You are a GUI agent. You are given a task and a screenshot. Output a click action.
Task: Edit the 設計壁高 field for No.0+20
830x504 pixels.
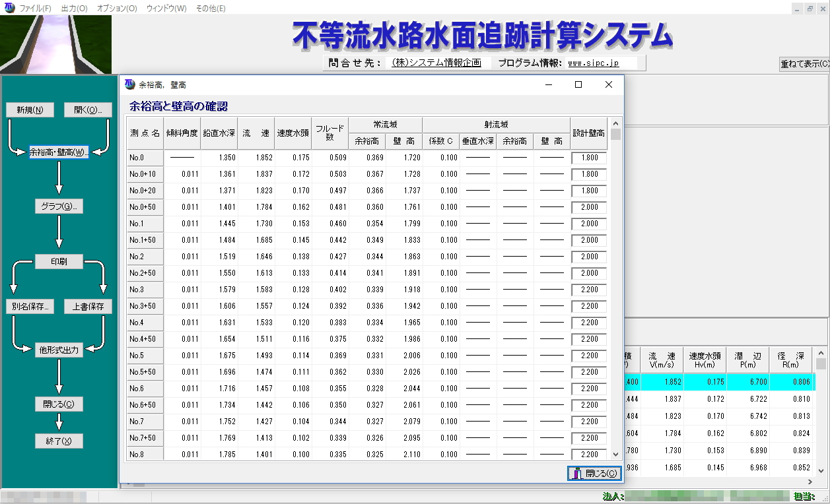click(590, 191)
